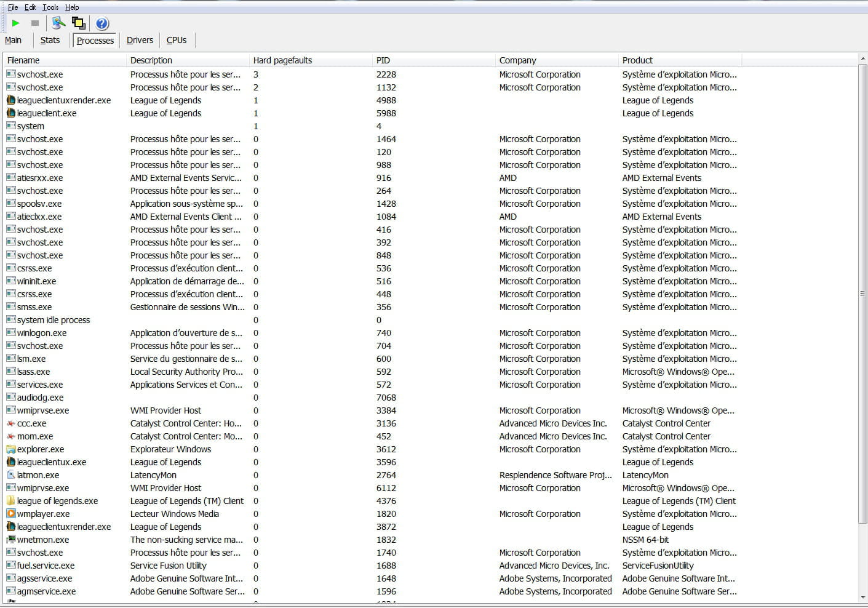This screenshot has width=868, height=608.
Task: Click the lsass.exe icon
Action: [11, 372]
